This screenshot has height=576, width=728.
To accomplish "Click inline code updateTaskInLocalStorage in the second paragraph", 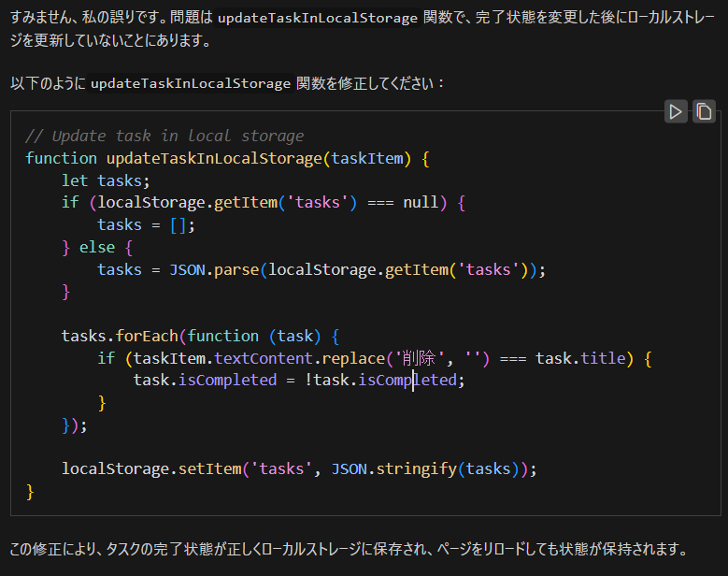I will tap(191, 83).
